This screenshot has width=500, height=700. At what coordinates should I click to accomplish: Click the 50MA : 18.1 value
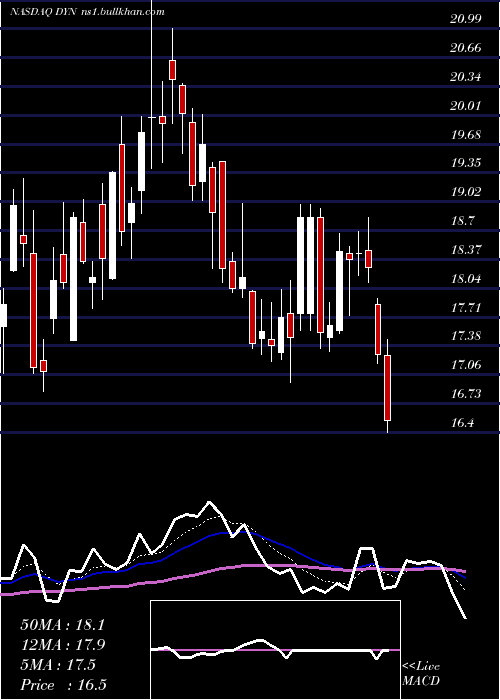(x=62, y=625)
